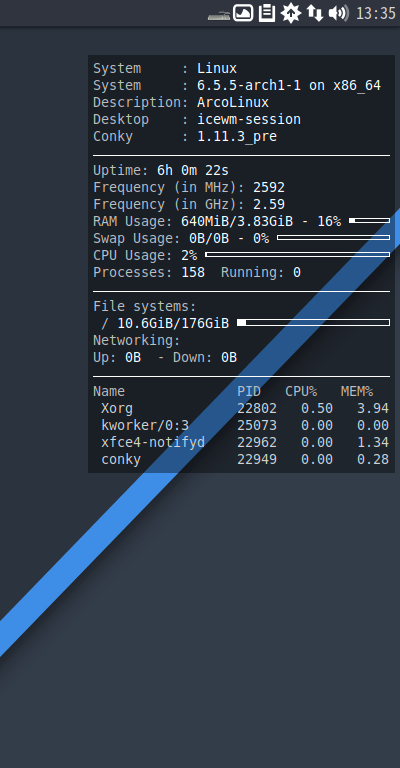Select the kworker/0:3 process row
400x768 pixels.
click(x=241, y=425)
